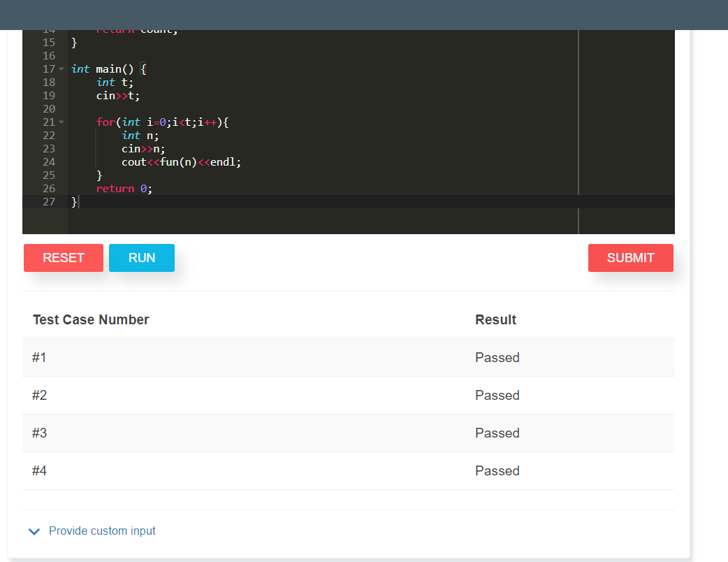Select the test case #3 row
Screen dimensions: 728x562
pyautogui.click(x=348, y=433)
